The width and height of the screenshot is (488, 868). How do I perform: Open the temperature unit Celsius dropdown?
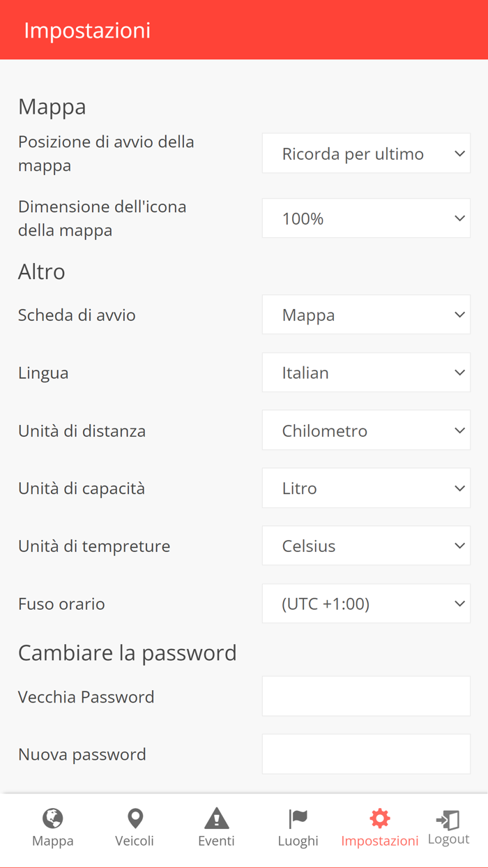366,546
